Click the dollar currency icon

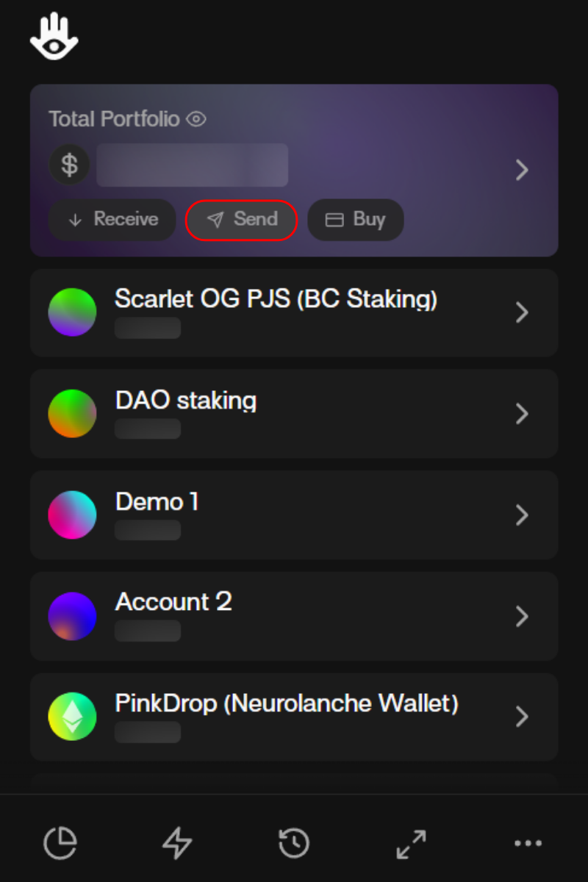69,165
